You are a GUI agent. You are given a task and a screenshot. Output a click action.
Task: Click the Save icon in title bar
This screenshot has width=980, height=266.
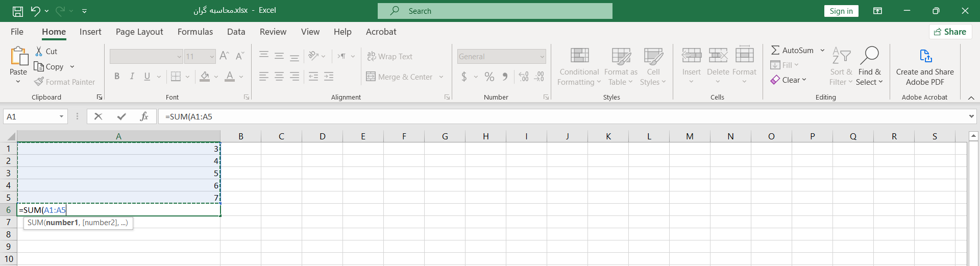(17, 11)
